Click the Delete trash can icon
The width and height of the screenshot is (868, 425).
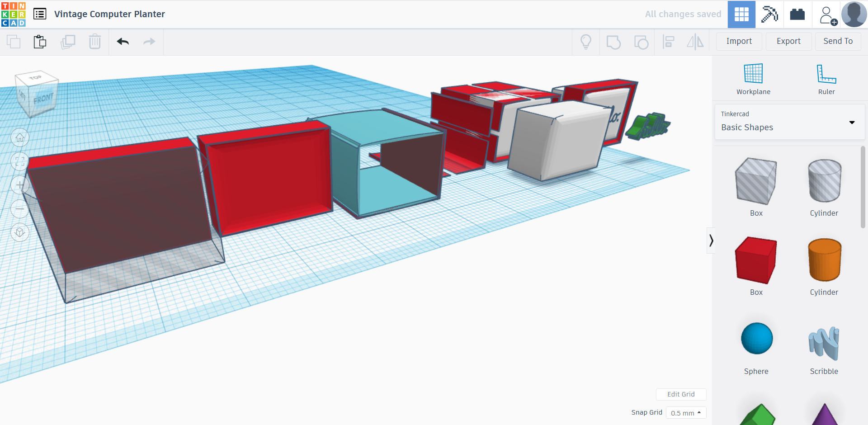(95, 42)
